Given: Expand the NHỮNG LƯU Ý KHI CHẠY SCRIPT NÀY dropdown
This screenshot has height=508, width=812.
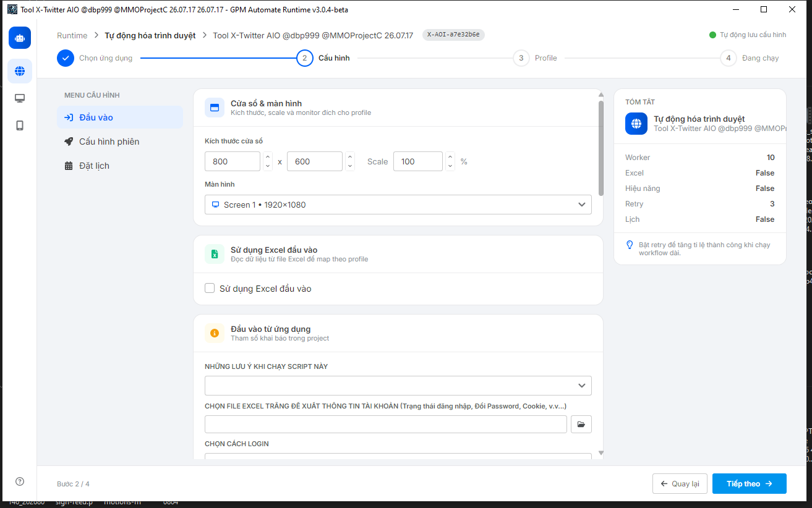Looking at the screenshot, I should (398, 385).
